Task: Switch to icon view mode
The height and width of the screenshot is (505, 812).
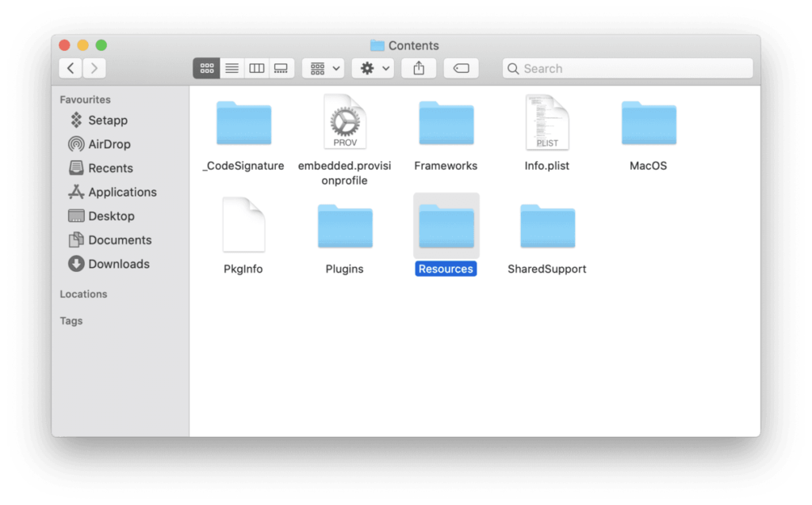Action: click(207, 68)
